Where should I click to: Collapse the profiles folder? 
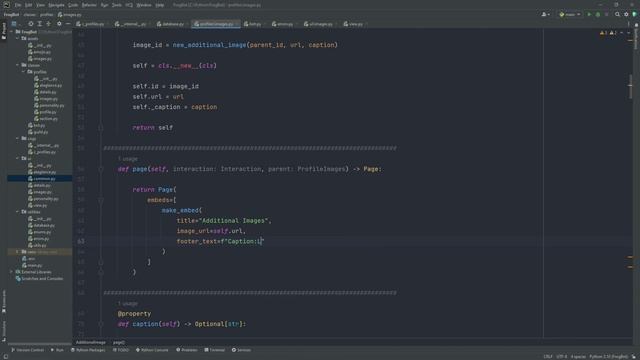(24, 72)
